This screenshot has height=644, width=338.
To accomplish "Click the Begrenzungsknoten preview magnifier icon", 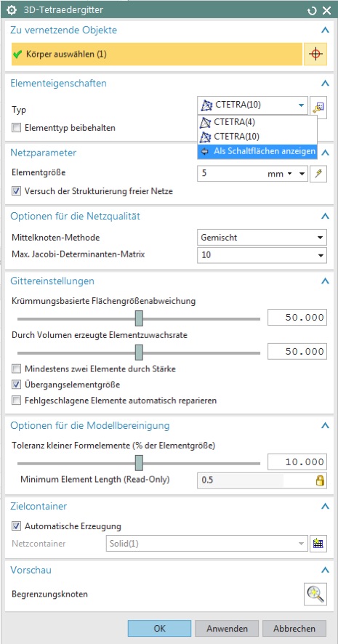I will 315,594.
